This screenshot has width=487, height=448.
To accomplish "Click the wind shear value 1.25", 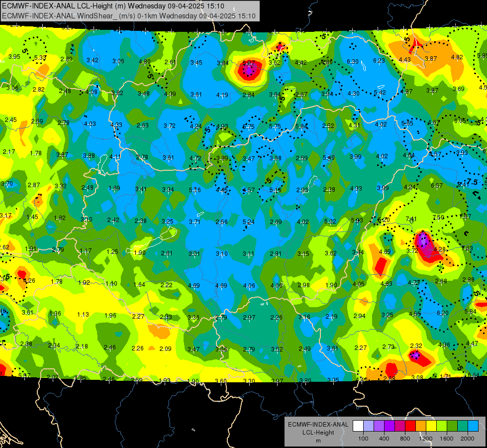I will tap(112, 251).
